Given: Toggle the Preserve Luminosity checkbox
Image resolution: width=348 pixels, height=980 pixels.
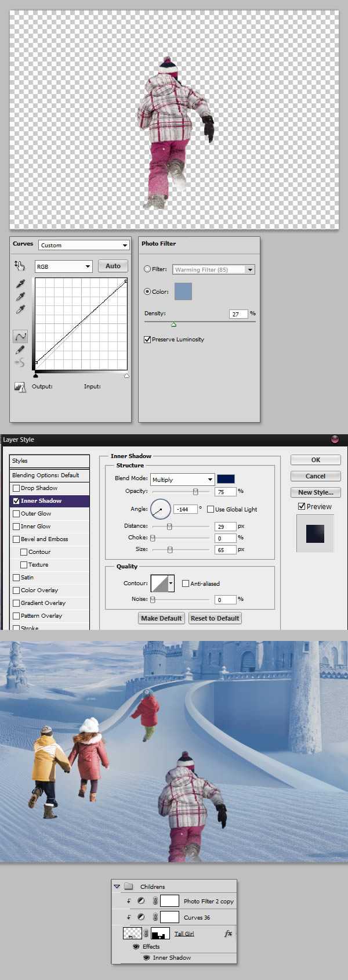Looking at the screenshot, I should coord(147,340).
